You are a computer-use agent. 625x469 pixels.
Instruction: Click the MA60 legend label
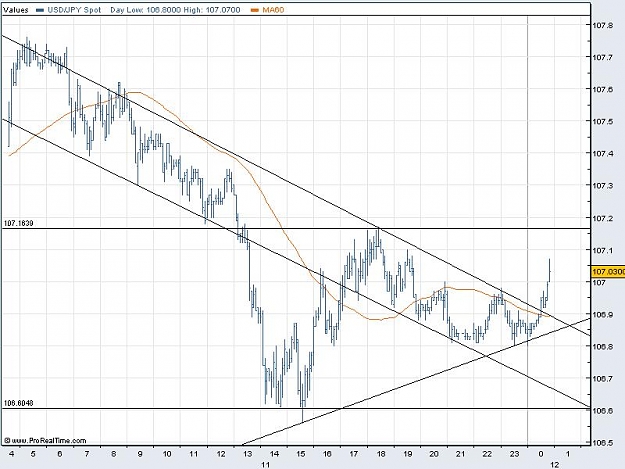[x=273, y=10]
